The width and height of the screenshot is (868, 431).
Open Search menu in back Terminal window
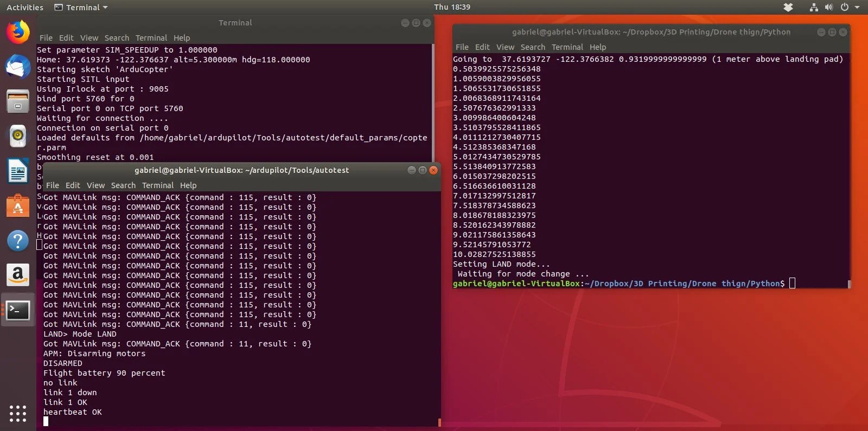[x=117, y=38]
